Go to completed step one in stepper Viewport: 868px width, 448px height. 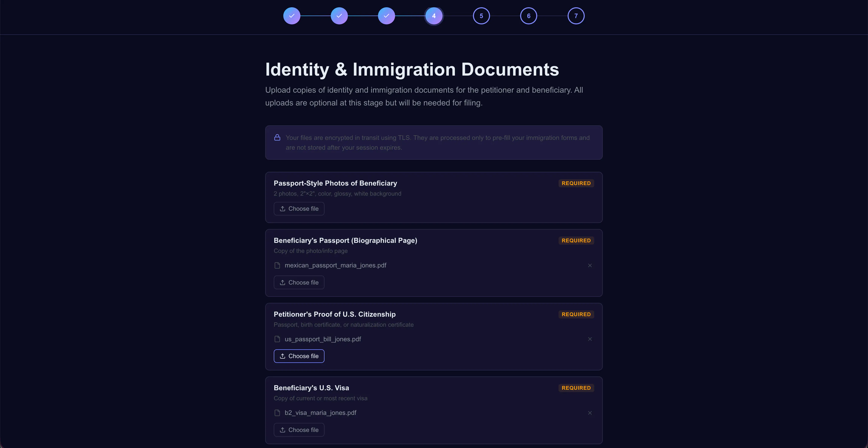pos(292,16)
